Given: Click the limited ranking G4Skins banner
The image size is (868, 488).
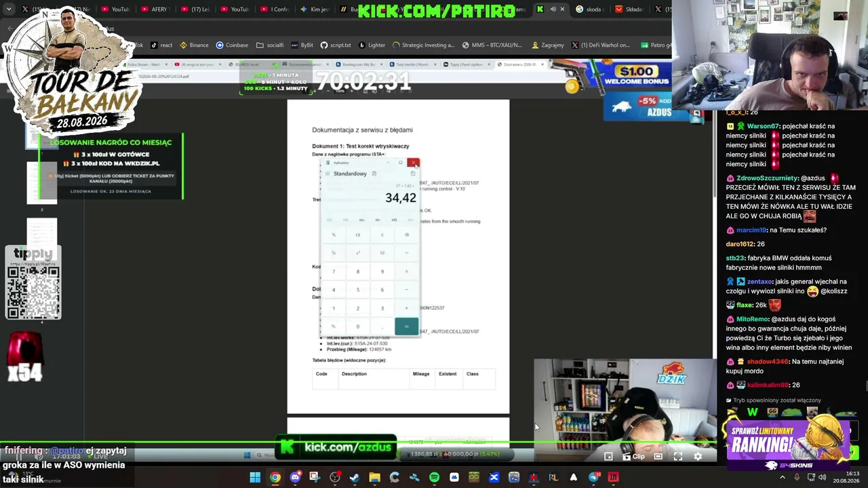Looking at the screenshot, I should pyautogui.click(x=787, y=444).
